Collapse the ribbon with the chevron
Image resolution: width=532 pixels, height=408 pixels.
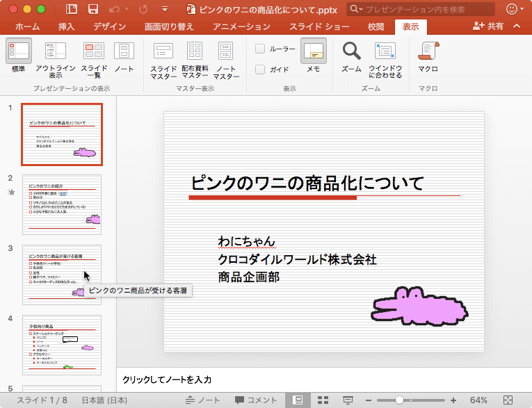click(516, 26)
